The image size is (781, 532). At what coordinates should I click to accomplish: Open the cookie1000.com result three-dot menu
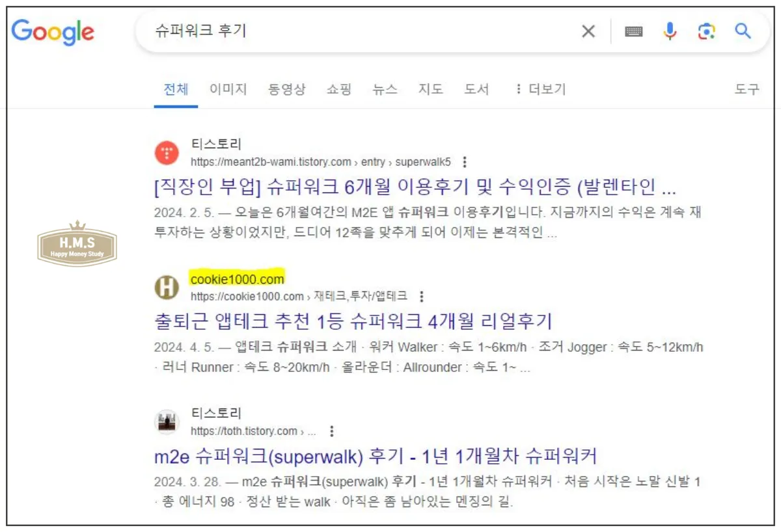[423, 296]
